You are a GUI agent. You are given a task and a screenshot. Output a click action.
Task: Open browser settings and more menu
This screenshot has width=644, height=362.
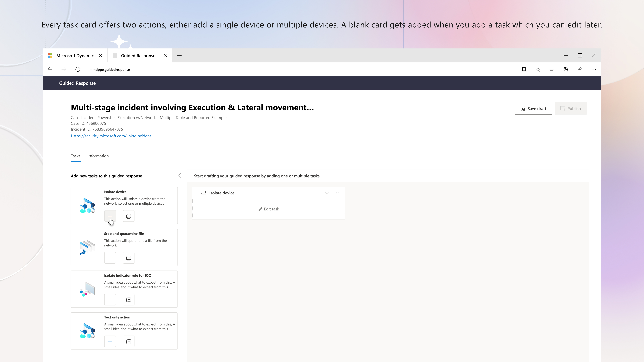click(x=594, y=69)
